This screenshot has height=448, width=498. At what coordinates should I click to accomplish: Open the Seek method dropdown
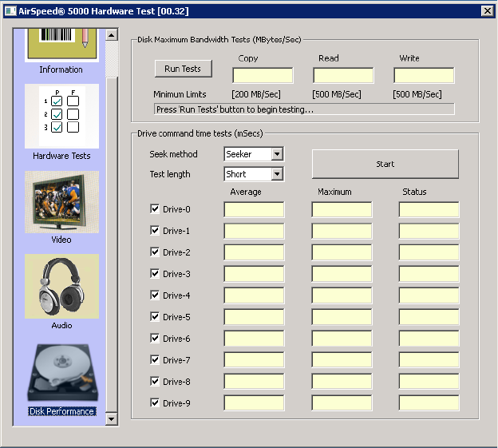pos(277,154)
